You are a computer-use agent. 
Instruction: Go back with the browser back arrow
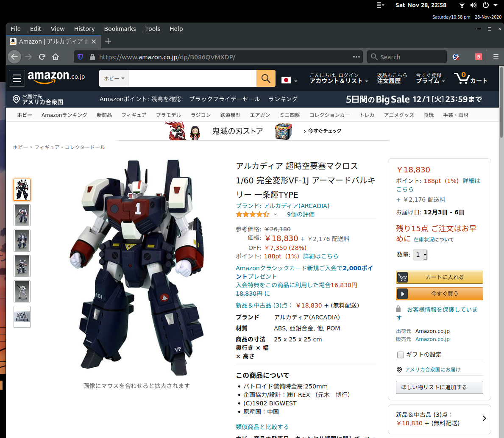(14, 57)
